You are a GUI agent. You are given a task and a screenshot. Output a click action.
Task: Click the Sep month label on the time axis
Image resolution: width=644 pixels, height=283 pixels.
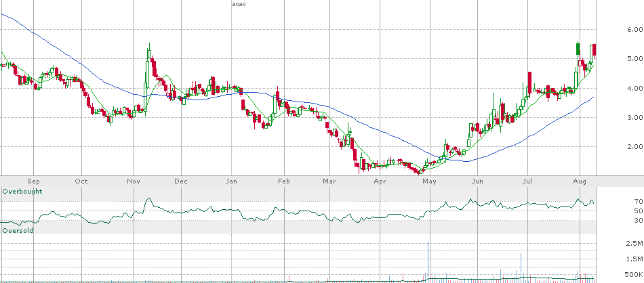[33, 181]
